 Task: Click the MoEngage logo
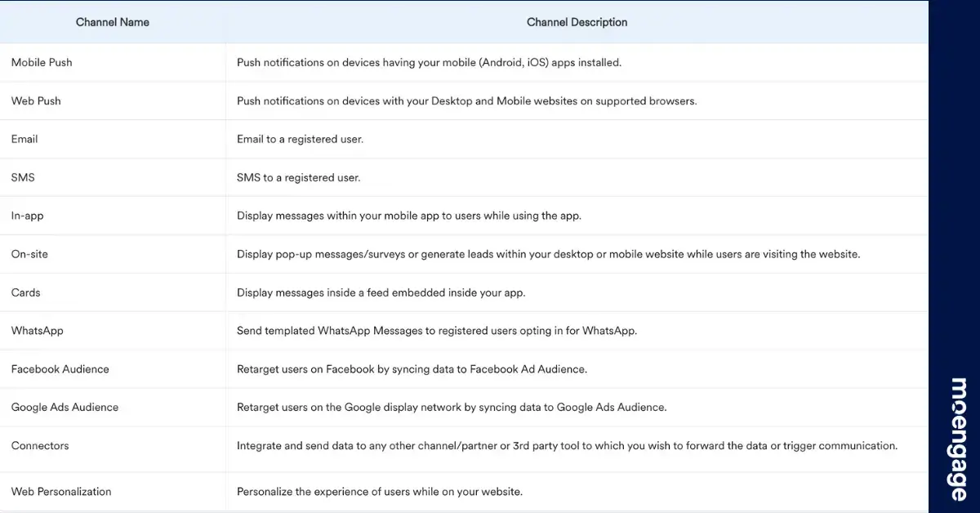958,439
